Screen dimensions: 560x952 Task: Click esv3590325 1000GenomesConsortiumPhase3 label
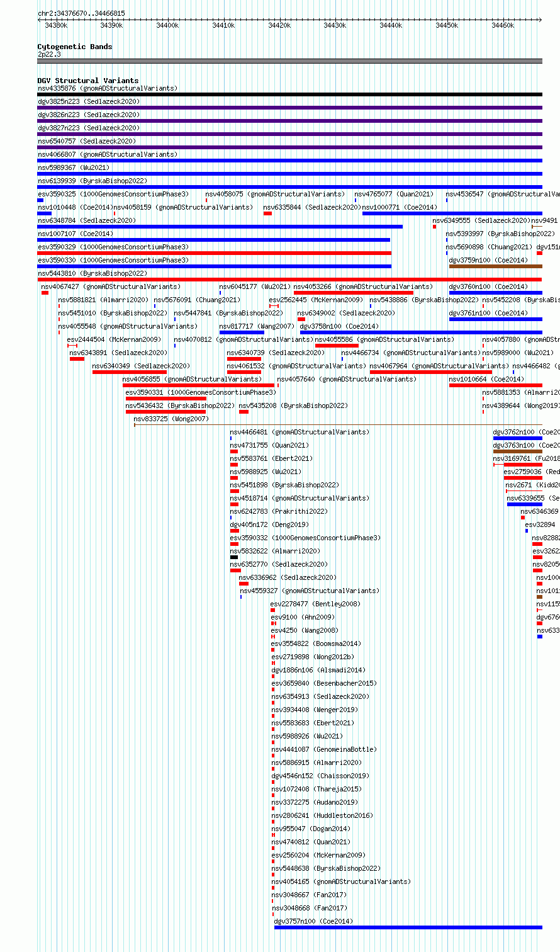pyautogui.click(x=113, y=194)
